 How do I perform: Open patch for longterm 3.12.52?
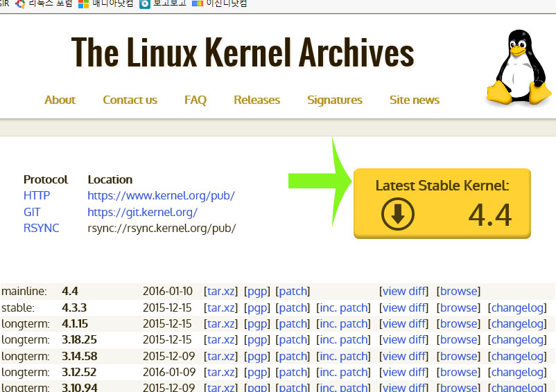(x=293, y=372)
